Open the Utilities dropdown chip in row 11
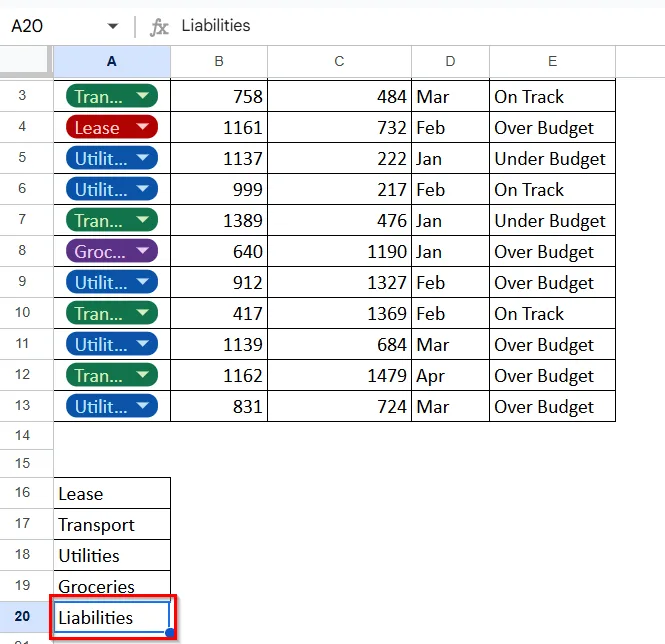 [112, 344]
